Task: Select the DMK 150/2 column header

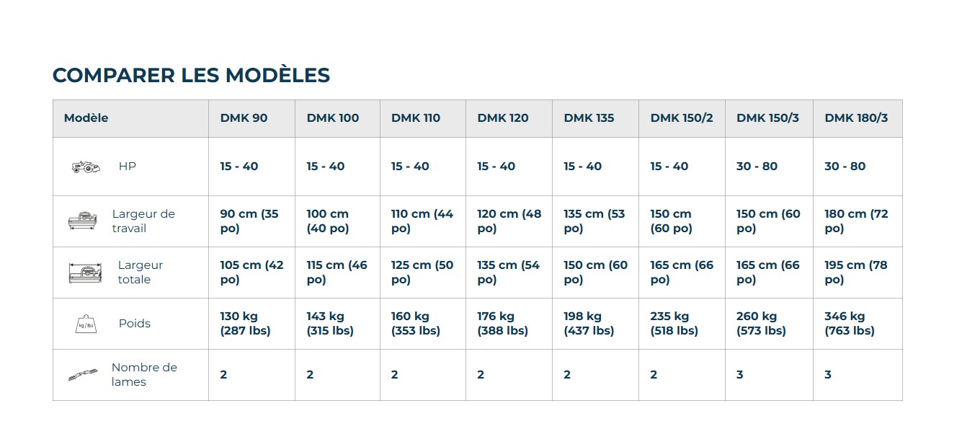Action: [682, 118]
